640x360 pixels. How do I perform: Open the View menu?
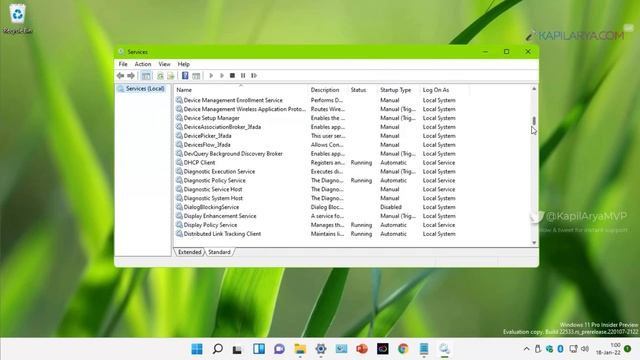[x=164, y=64]
